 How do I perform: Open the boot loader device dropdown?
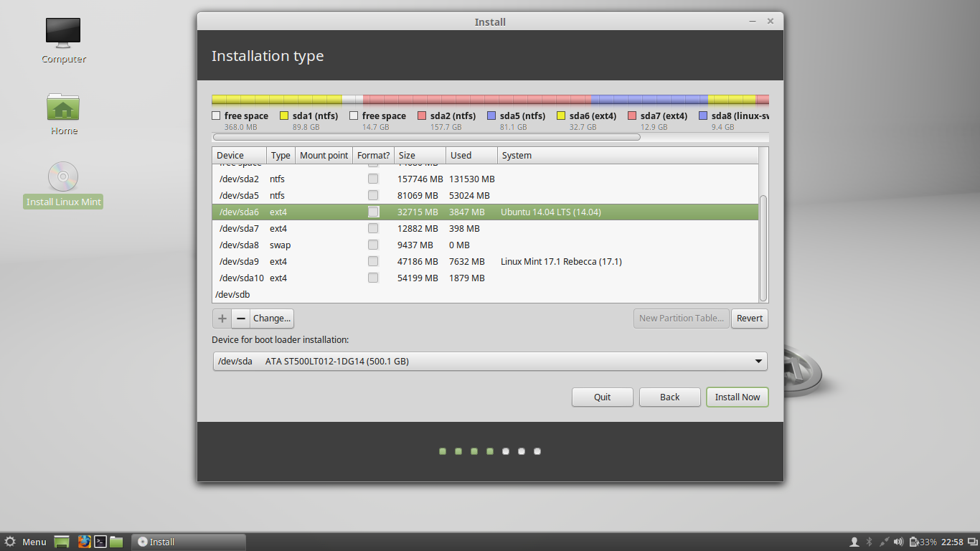point(758,361)
